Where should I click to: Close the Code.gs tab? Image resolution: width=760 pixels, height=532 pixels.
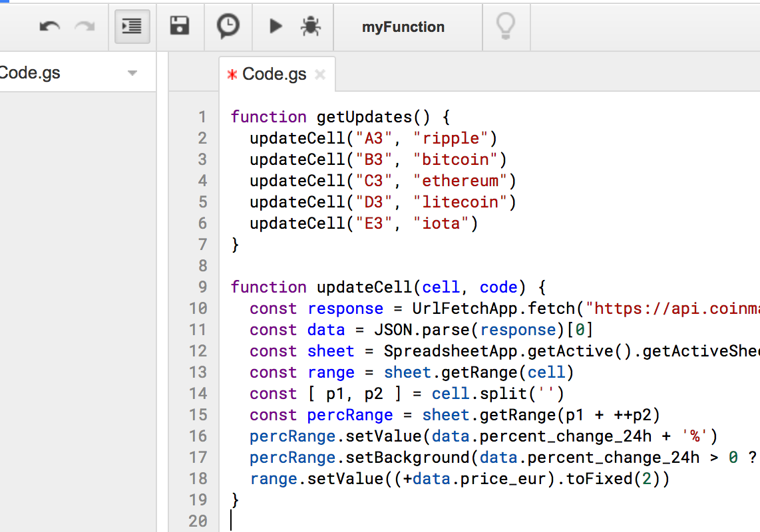[x=320, y=74]
